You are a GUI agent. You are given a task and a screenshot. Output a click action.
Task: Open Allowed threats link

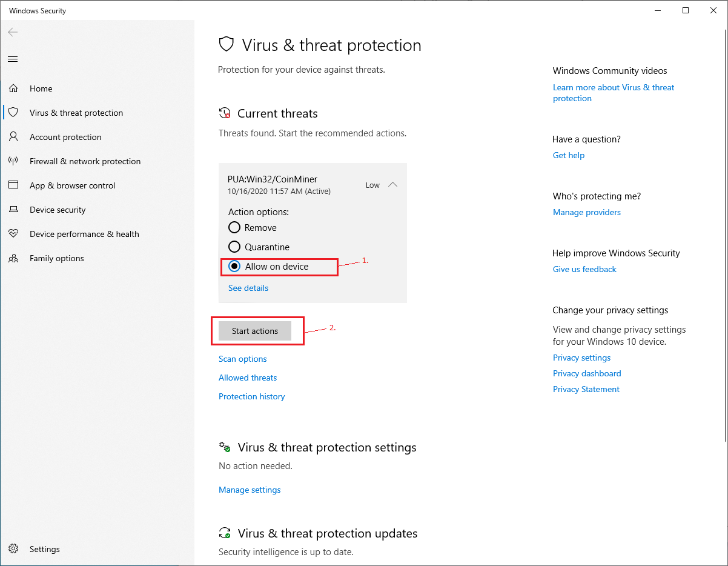click(248, 378)
